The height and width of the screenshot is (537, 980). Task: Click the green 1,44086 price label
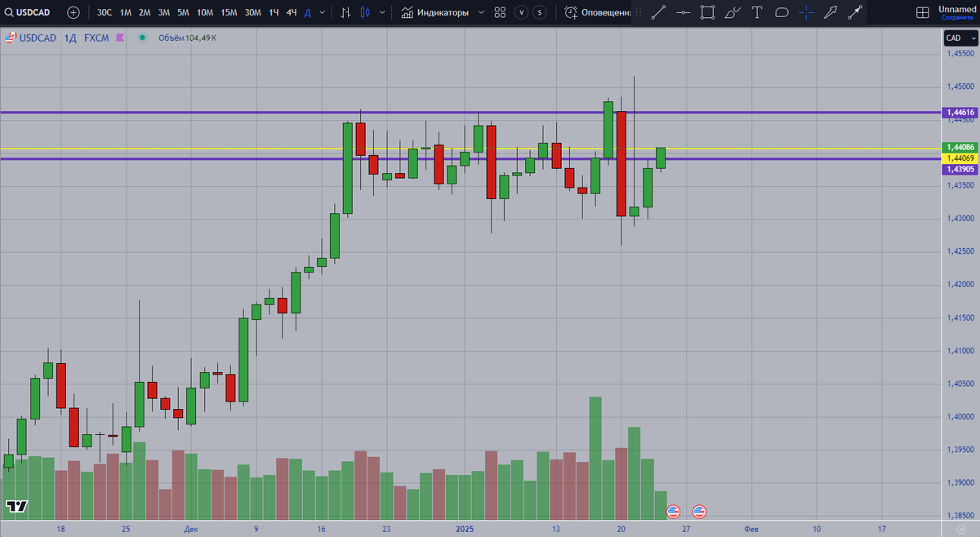(959, 147)
